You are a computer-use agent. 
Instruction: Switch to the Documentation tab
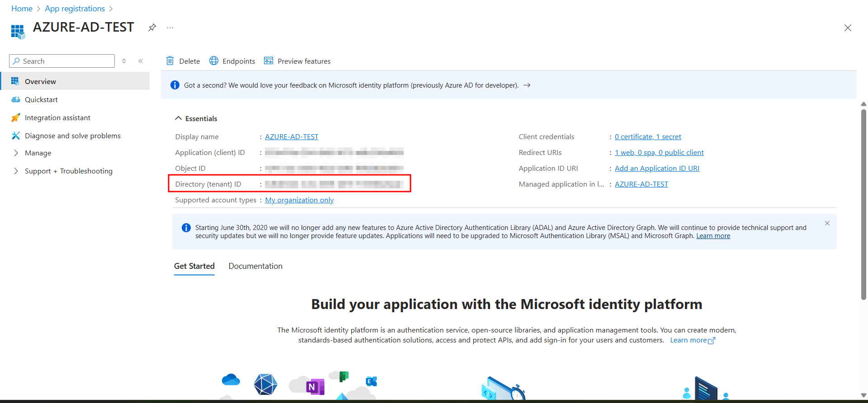(x=255, y=266)
